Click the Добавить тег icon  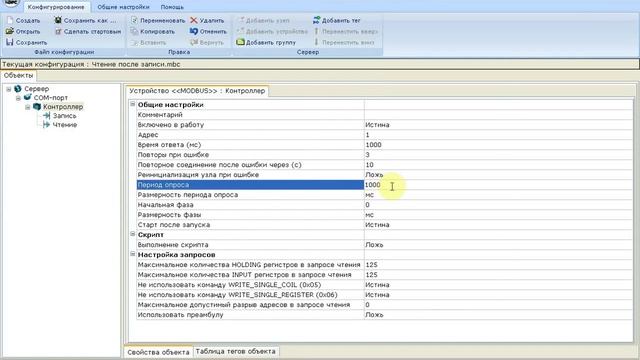click(x=316, y=20)
